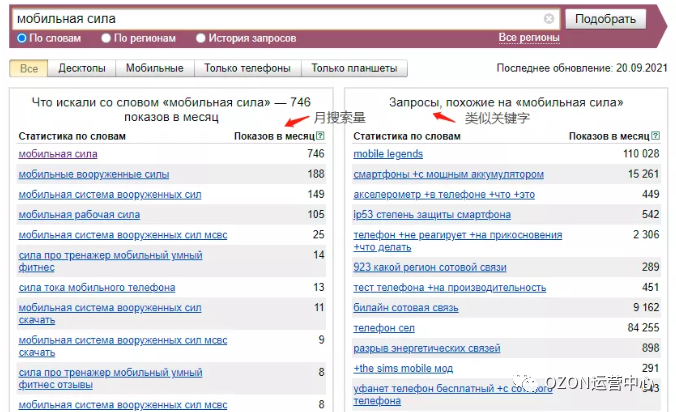This screenshot has width=676, height=412.
Task: Switch to the Только телефоны tab
Action: tap(247, 69)
